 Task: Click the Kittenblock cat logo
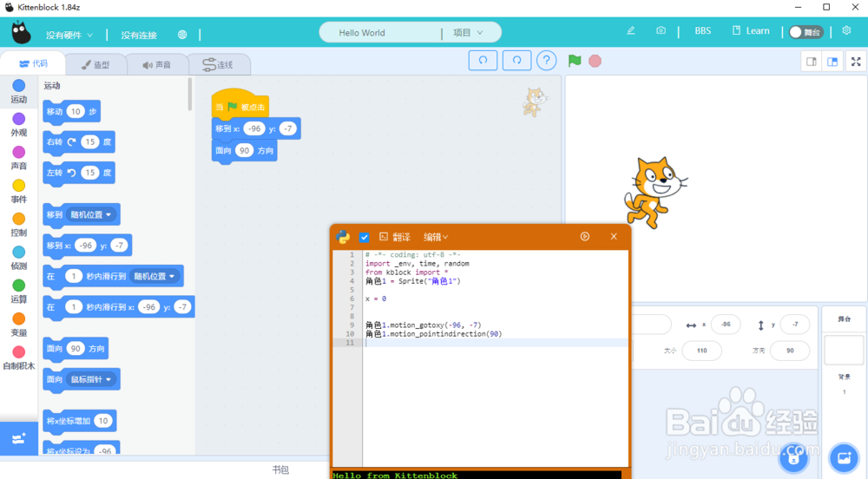point(21,33)
